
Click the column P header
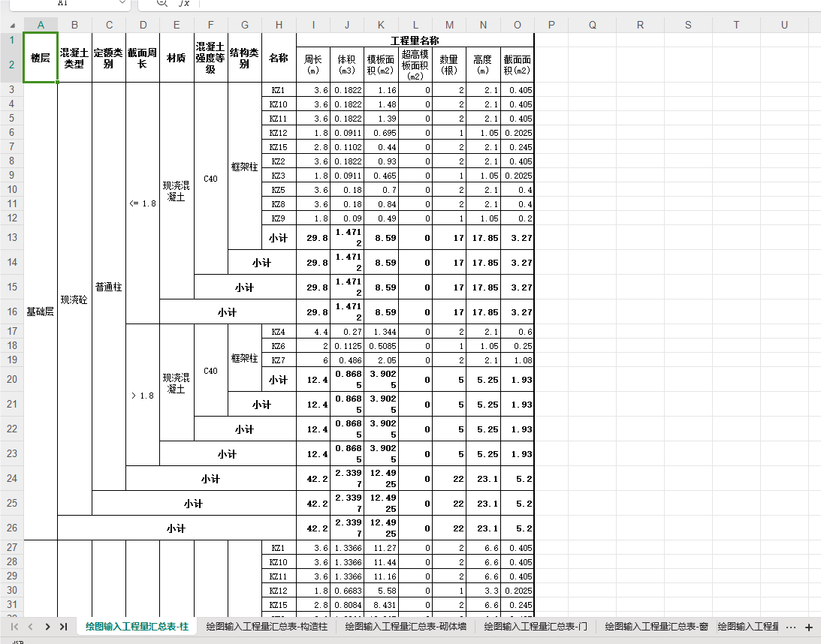pyautogui.click(x=551, y=25)
